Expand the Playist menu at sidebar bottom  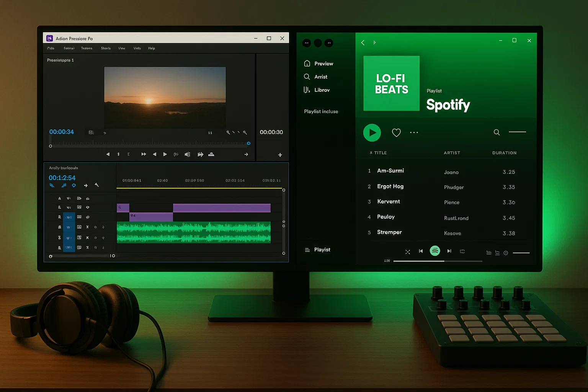click(x=318, y=250)
